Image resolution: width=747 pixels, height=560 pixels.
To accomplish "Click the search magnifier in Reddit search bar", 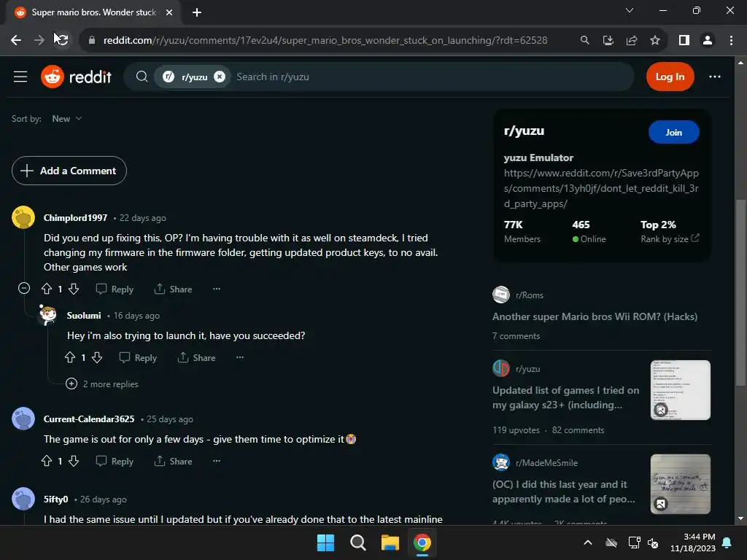I will tap(142, 77).
